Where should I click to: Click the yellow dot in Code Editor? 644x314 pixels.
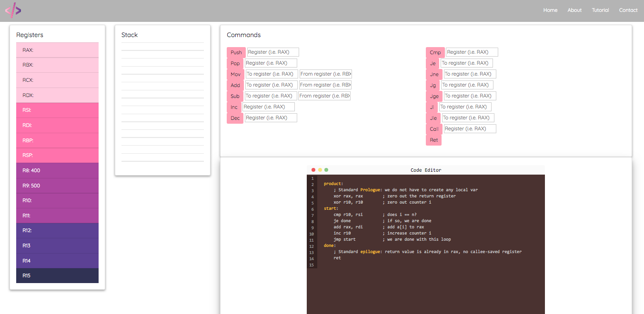pyautogui.click(x=320, y=170)
